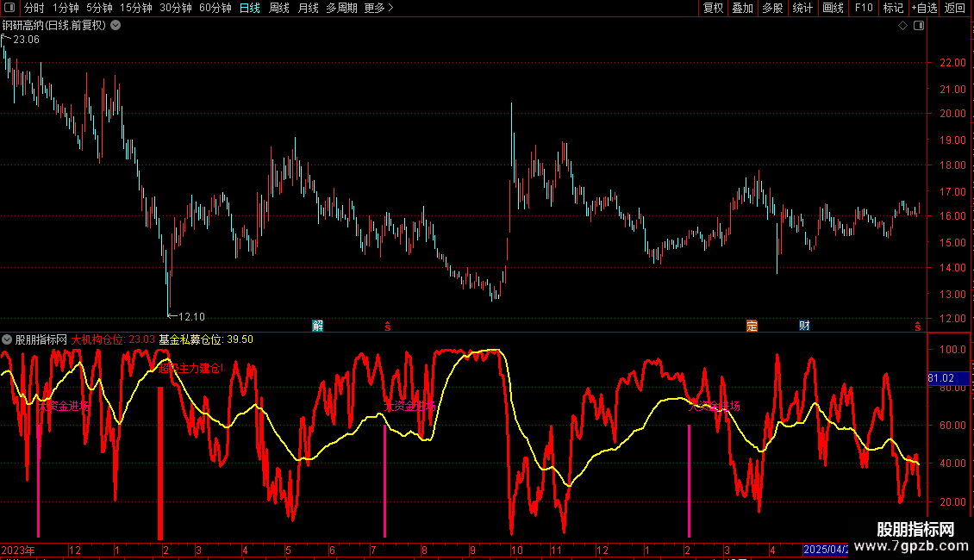Switch to the 分时 intraday view
Viewport: 974px width, 560px height.
34,9
